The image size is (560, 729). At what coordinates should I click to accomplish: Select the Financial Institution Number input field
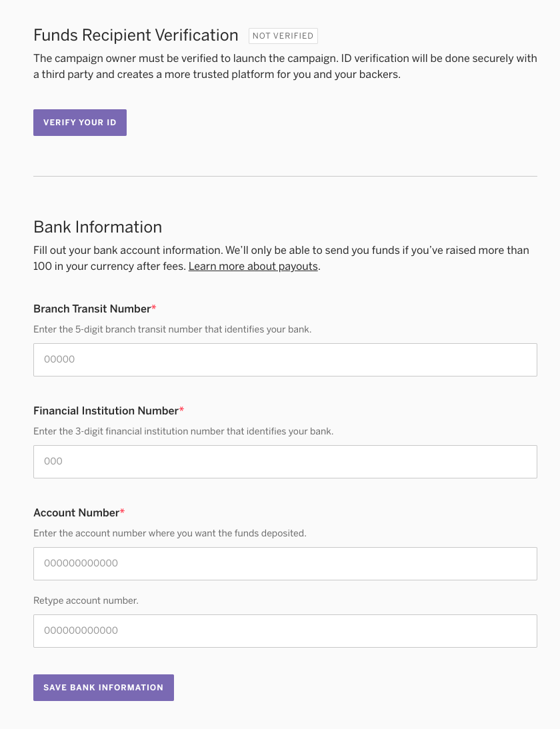[285, 462]
